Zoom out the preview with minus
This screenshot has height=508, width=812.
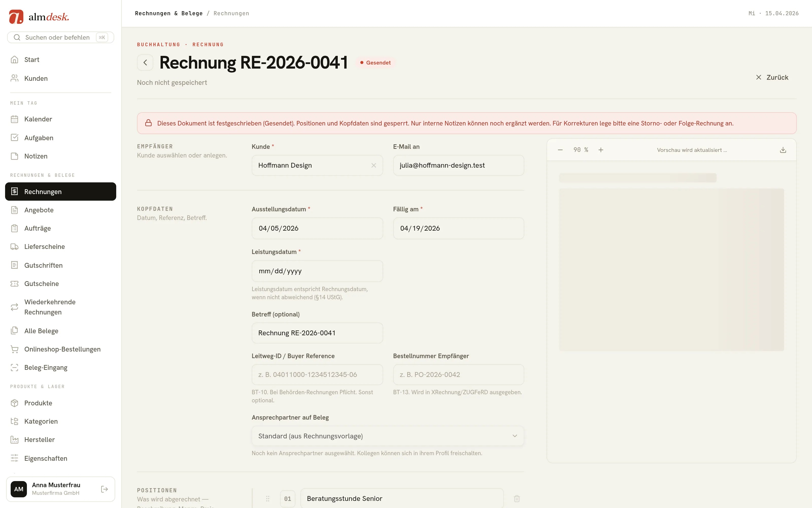pos(560,150)
